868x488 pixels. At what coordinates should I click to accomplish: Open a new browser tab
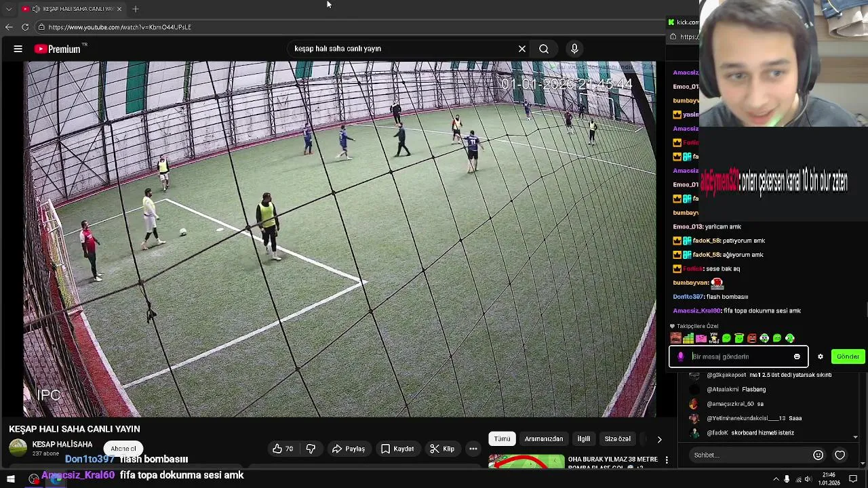(x=136, y=9)
